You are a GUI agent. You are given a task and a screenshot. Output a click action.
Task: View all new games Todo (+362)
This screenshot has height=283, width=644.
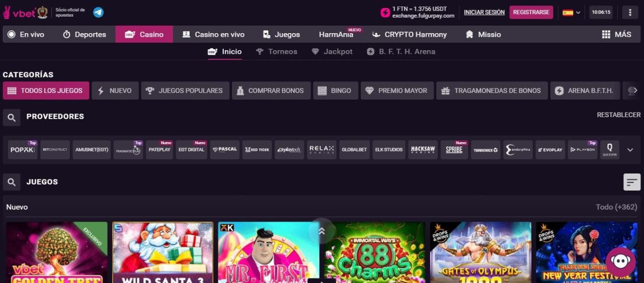pos(616,207)
